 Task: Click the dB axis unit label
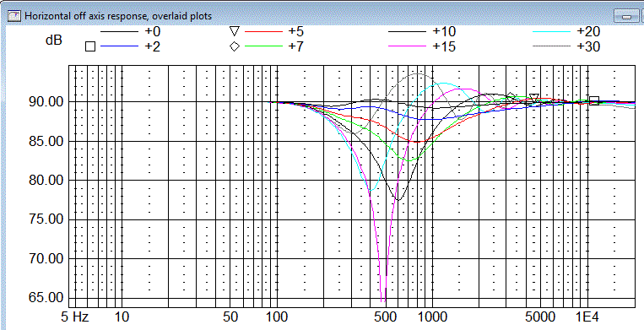point(54,40)
